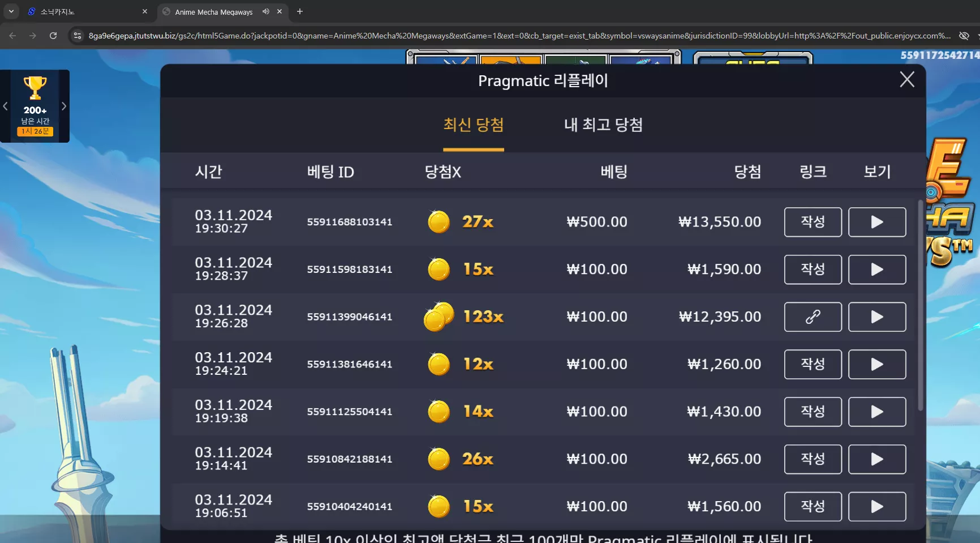Open a new browser tab

pyautogui.click(x=300, y=11)
